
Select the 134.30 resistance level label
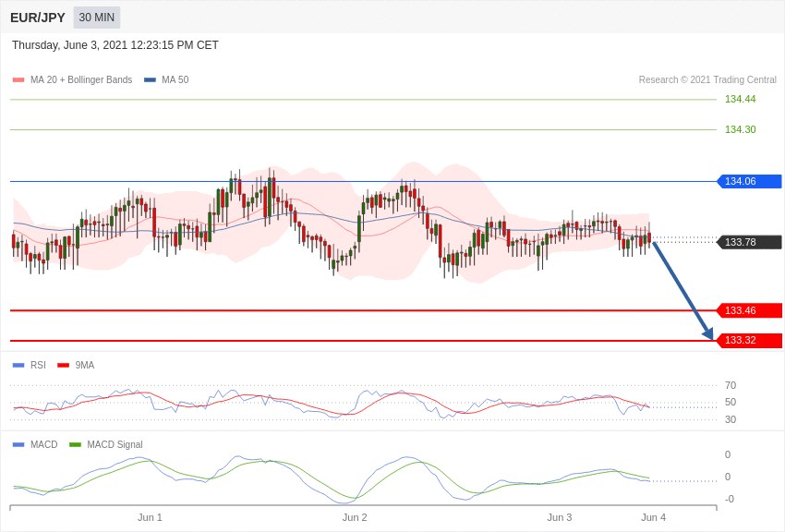coord(740,129)
